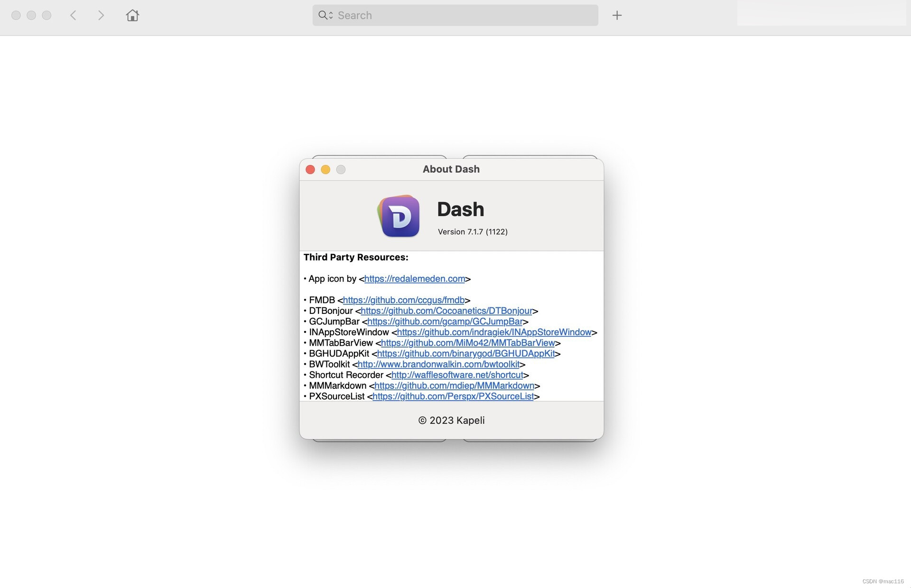Image resolution: width=911 pixels, height=588 pixels.
Task: Click the About Dash title bar text
Action: click(x=451, y=169)
